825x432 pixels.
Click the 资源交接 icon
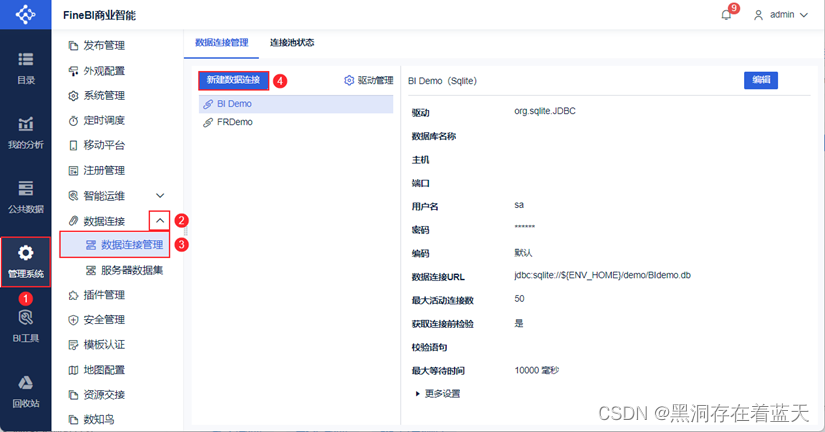click(73, 395)
